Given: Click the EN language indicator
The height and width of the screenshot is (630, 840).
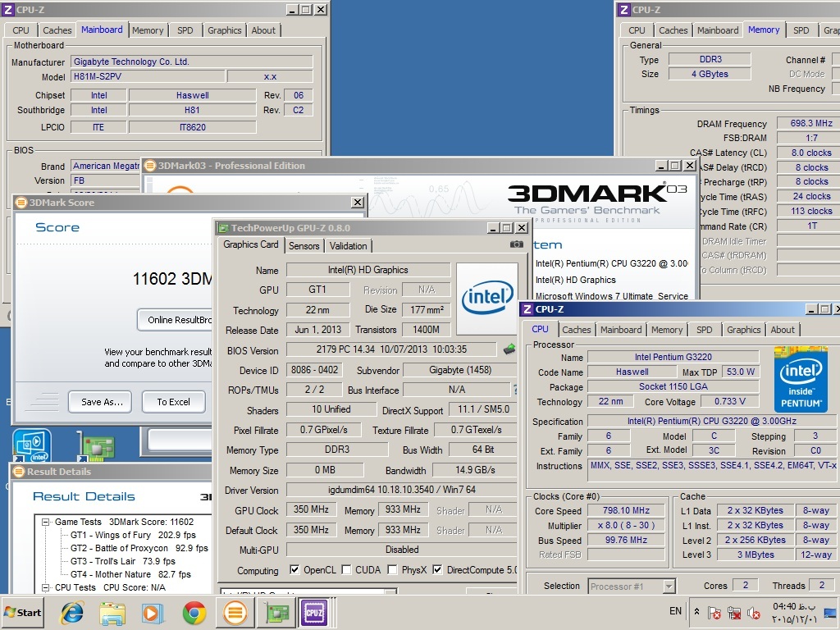Looking at the screenshot, I should click(x=676, y=611).
